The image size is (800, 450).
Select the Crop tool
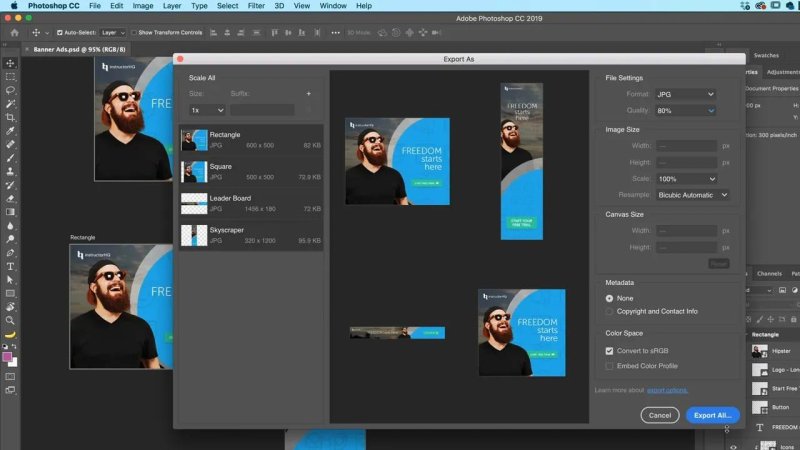coord(10,117)
